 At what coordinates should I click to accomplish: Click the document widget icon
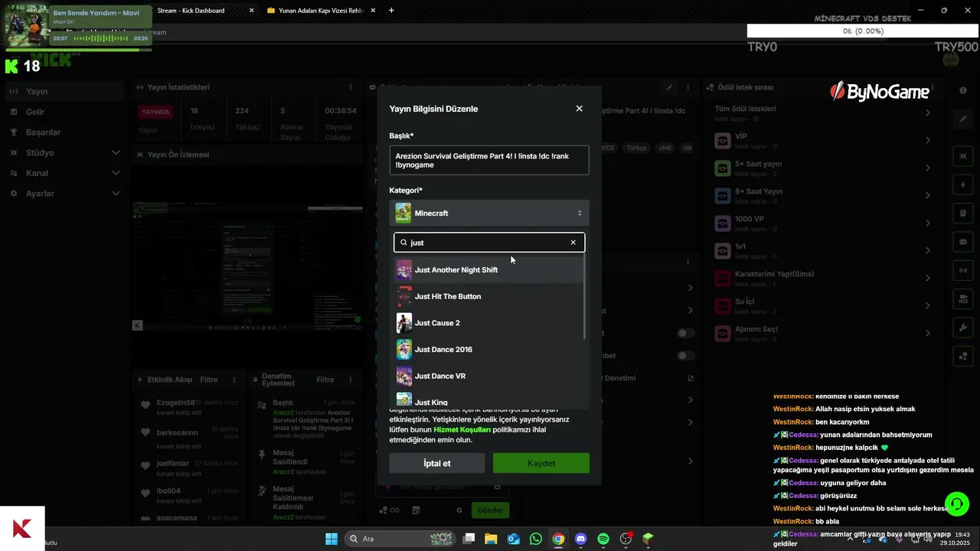(963, 214)
